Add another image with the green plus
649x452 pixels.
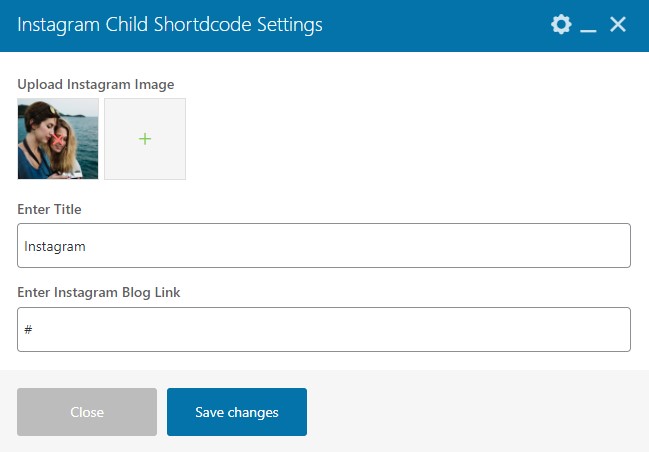[x=145, y=139]
